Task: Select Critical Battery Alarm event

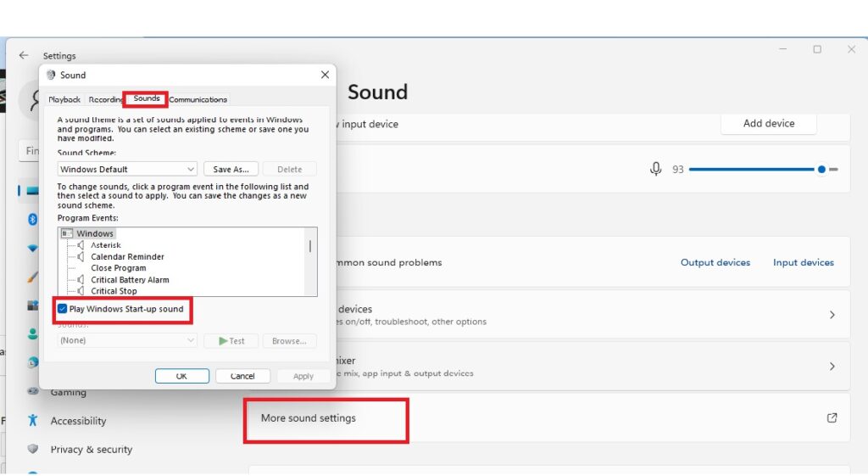Action: [130, 280]
